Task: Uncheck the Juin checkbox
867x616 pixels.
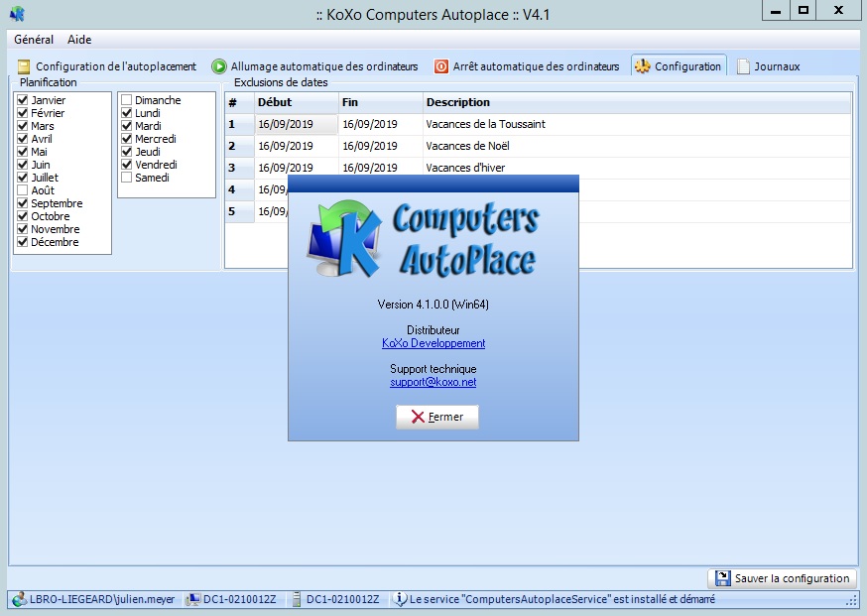Action: [23, 165]
